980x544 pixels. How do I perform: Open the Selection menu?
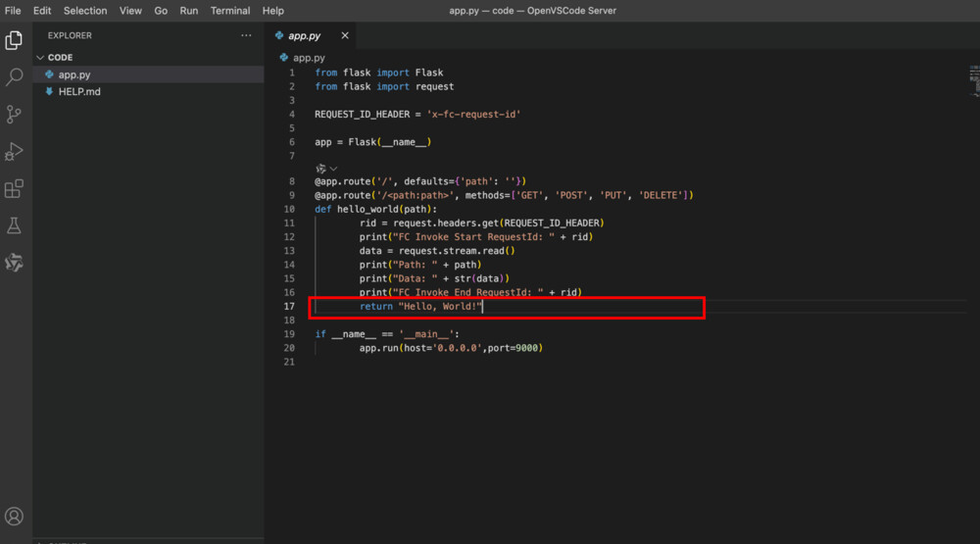coord(85,11)
